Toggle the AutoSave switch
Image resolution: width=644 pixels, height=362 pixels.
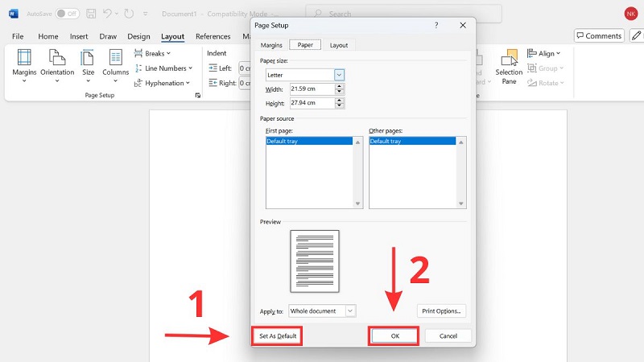tap(67, 14)
